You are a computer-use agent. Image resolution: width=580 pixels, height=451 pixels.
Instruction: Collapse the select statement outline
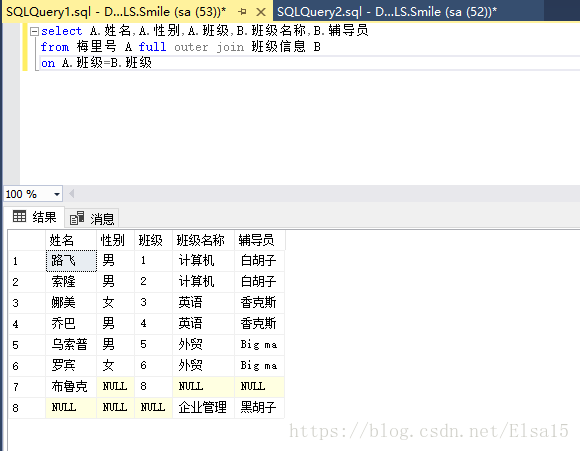pos(34,31)
